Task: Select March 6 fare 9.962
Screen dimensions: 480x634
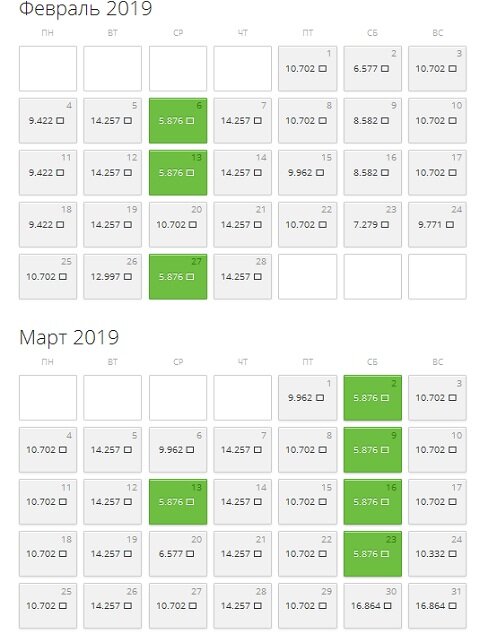Action: point(178,450)
